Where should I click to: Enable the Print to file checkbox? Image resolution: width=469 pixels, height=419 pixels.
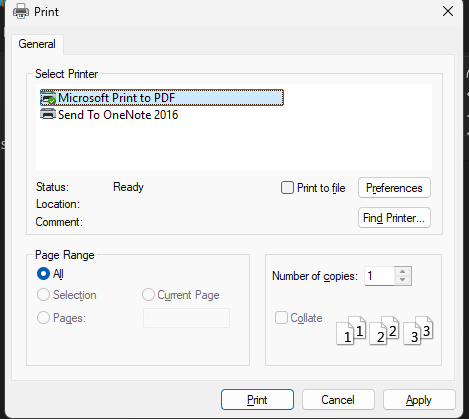coord(287,188)
